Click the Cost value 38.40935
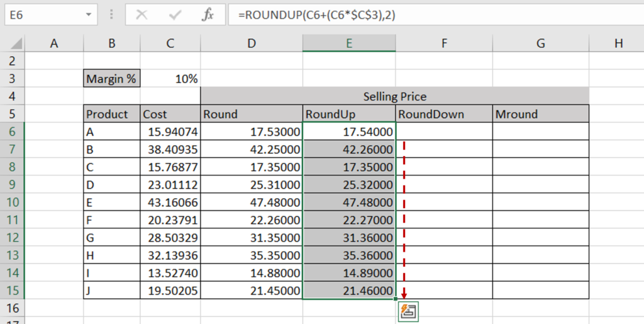This screenshot has width=644, height=324. [170, 150]
